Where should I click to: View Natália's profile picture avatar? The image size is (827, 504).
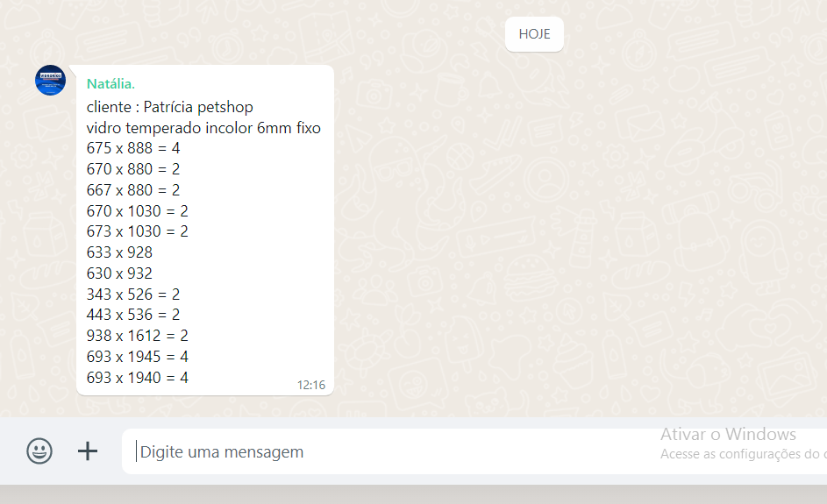click(51, 80)
